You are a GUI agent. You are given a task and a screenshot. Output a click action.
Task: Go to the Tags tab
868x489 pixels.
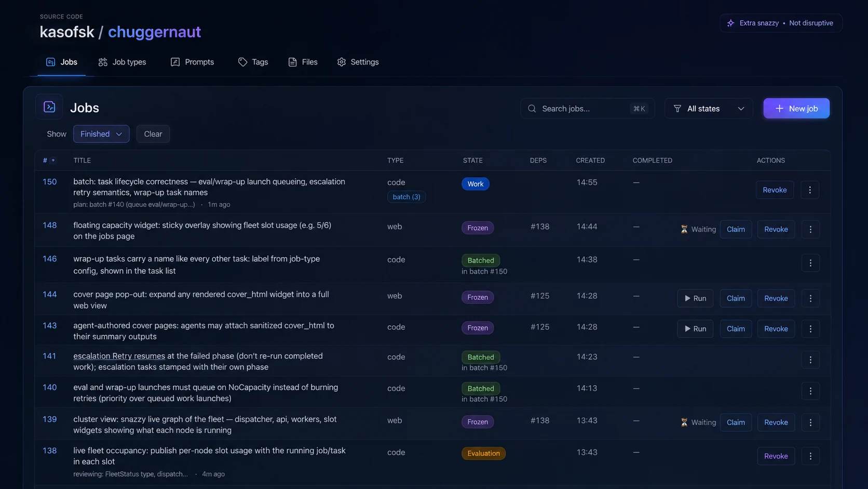tap(253, 62)
